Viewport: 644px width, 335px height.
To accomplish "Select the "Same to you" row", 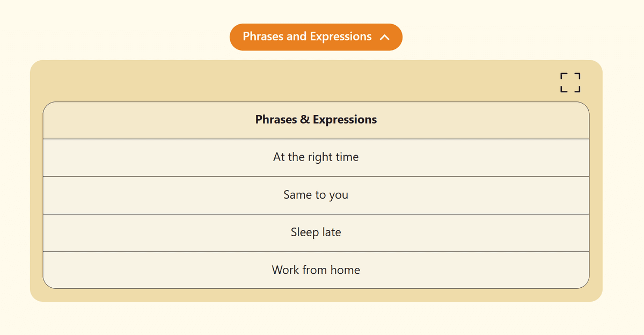I will [x=316, y=195].
